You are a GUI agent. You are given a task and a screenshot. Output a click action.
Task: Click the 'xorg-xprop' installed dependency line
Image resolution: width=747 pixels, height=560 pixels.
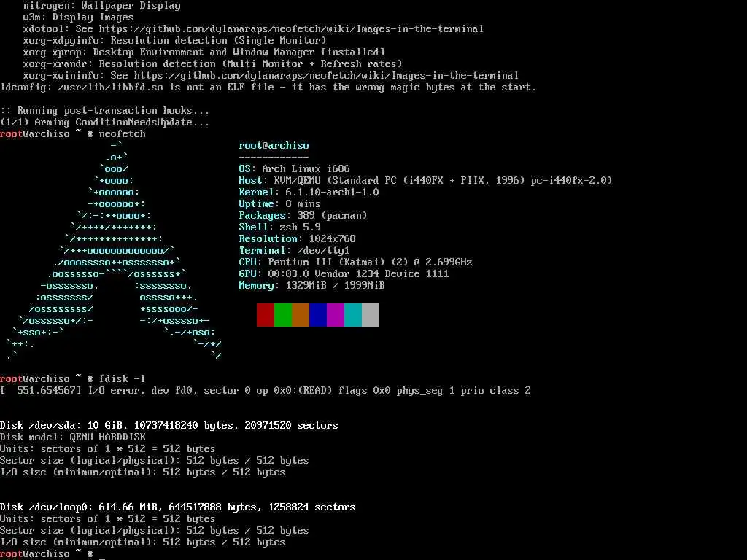(x=204, y=52)
